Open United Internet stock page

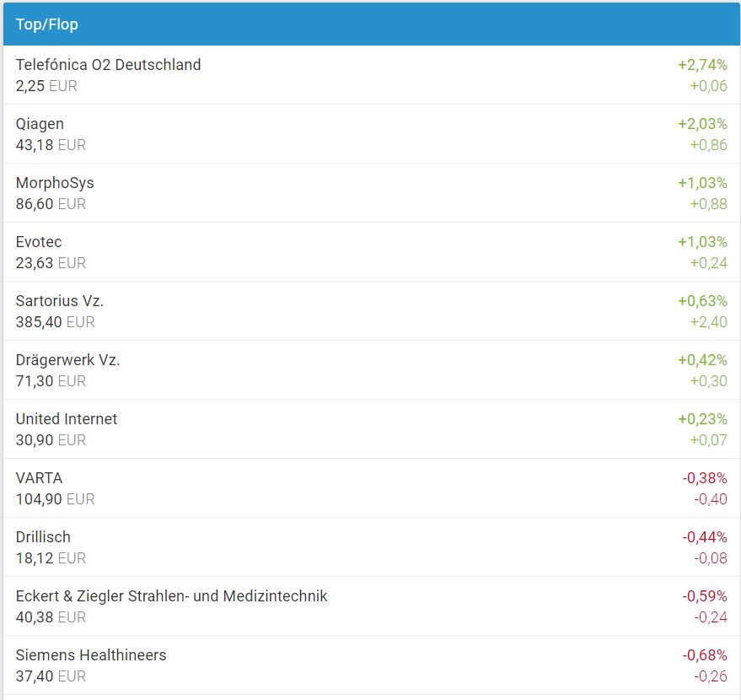(67, 419)
